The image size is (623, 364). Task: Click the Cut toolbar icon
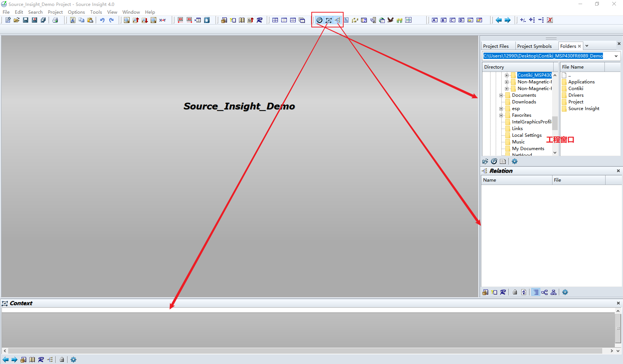tap(72, 20)
